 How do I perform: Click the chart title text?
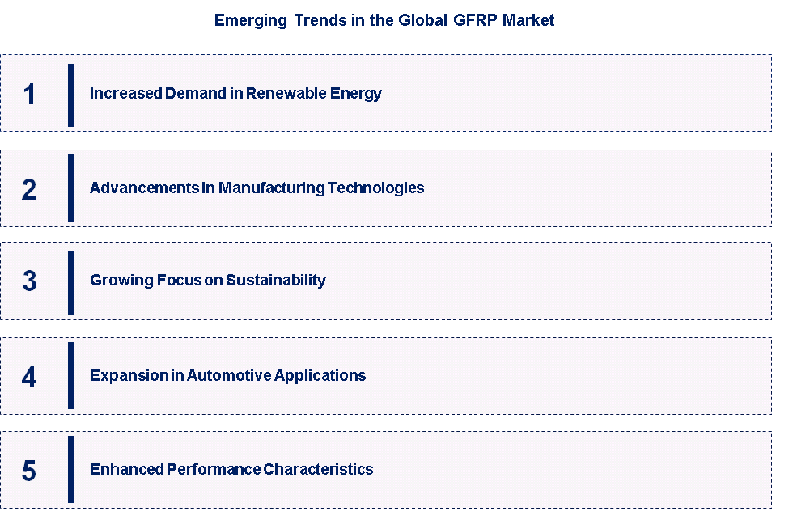click(x=384, y=20)
